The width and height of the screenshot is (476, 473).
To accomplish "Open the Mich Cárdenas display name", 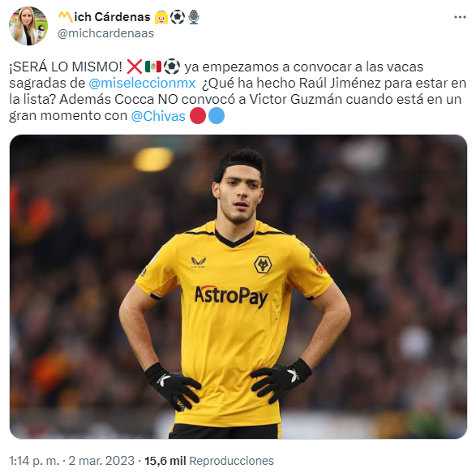I will [x=104, y=17].
